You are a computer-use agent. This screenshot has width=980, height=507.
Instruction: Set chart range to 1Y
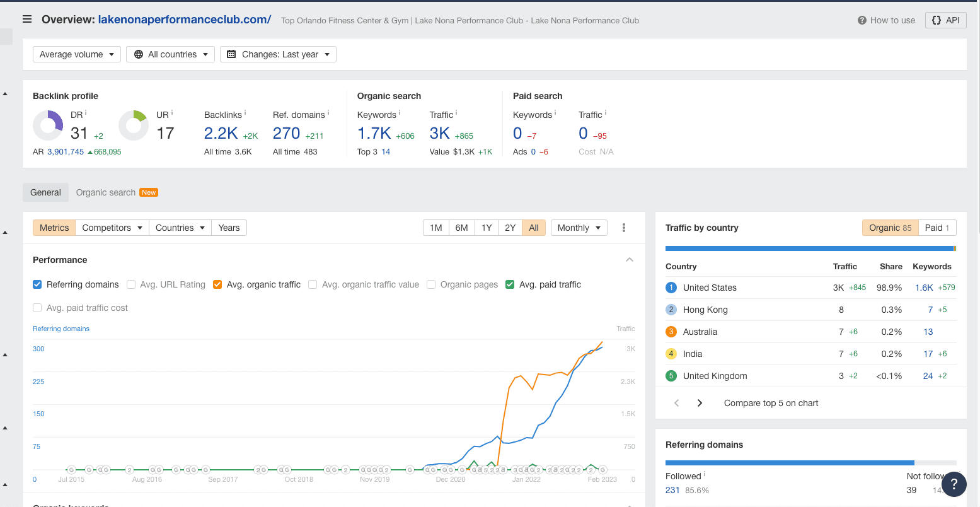point(487,228)
